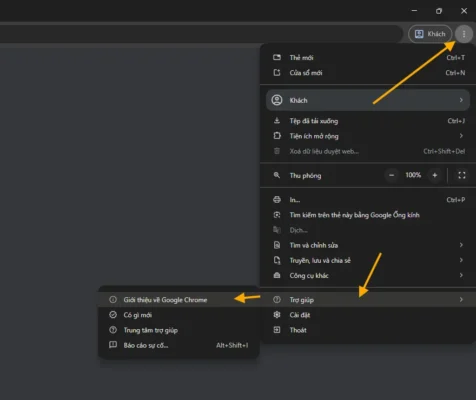The height and width of the screenshot is (400, 476).
Task: Click the Ctrl+Shift+Del shortcut label
Action: tap(444, 151)
